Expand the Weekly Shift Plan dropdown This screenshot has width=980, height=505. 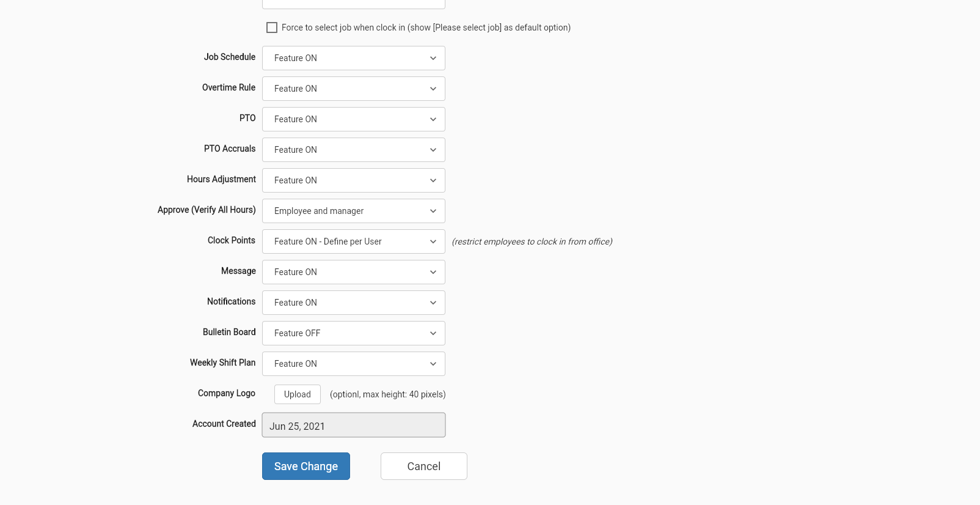pyautogui.click(x=354, y=364)
